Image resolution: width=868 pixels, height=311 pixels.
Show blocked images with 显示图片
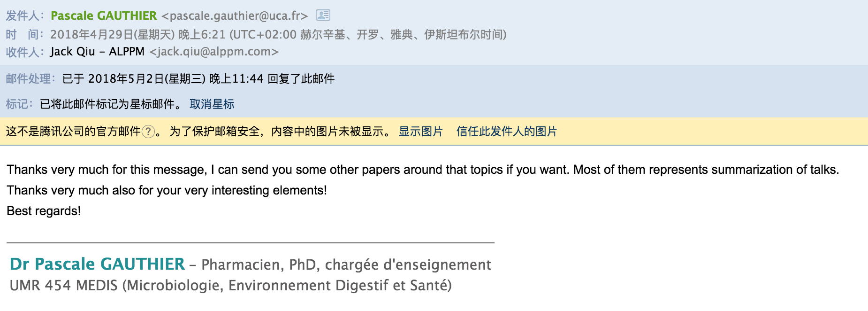click(420, 132)
